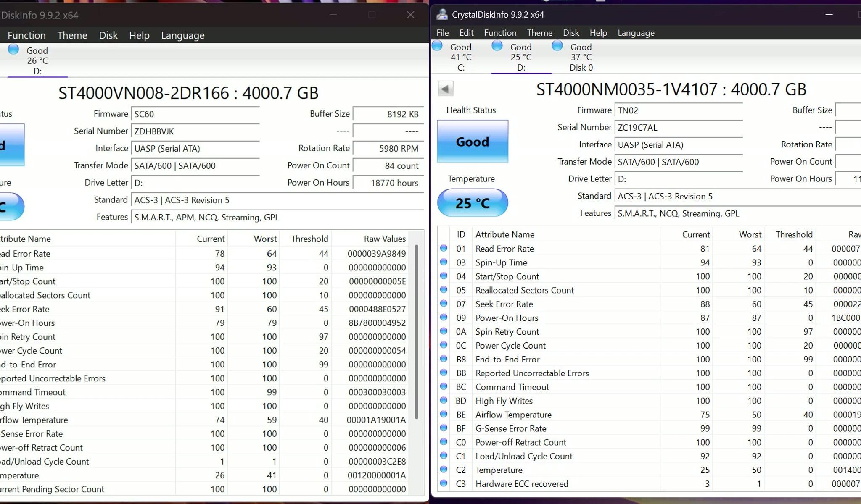Click Firmware field TN02 in right window
Screen dimensions: 861x504
click(679, 110)
